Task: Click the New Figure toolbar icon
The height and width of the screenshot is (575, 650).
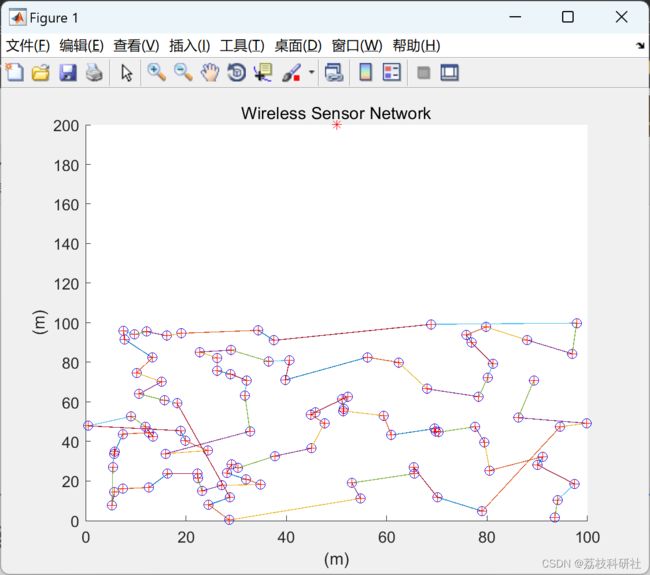Action: coord(15,73)
